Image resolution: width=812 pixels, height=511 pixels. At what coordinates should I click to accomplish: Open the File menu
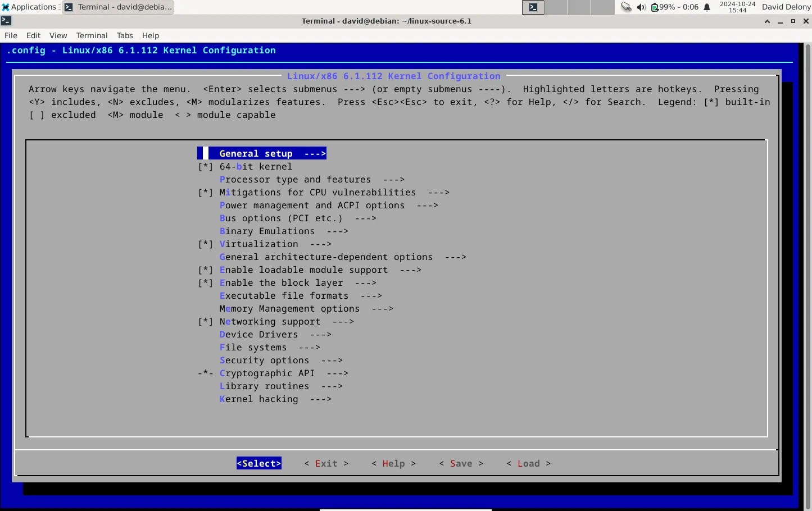click(x=11, y=35)
